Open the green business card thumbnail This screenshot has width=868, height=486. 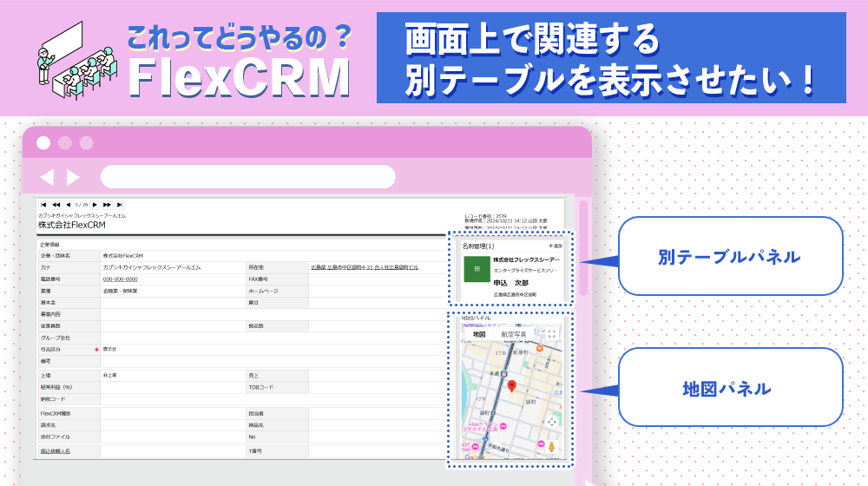pyautogui.click(x=476, y=270)
